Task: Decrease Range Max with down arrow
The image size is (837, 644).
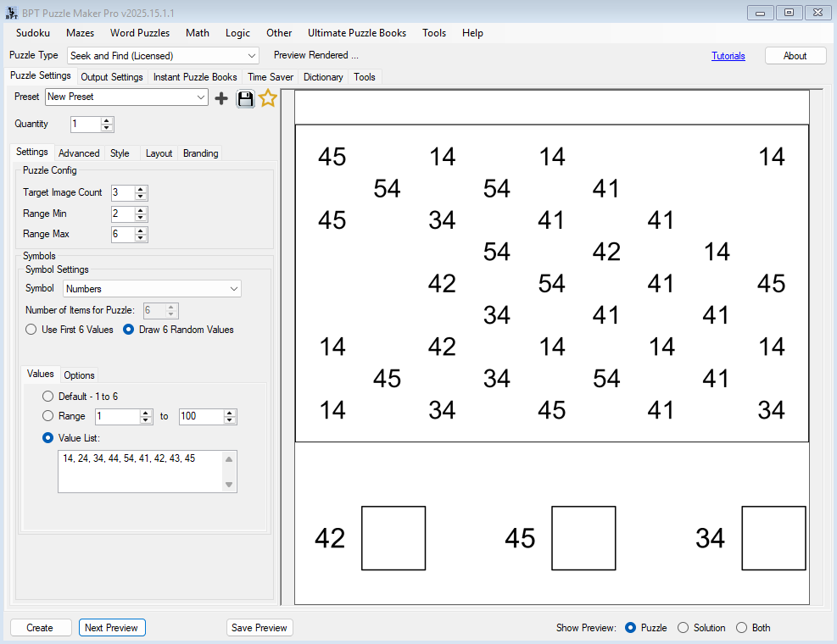Action: (x=141, y=238)
